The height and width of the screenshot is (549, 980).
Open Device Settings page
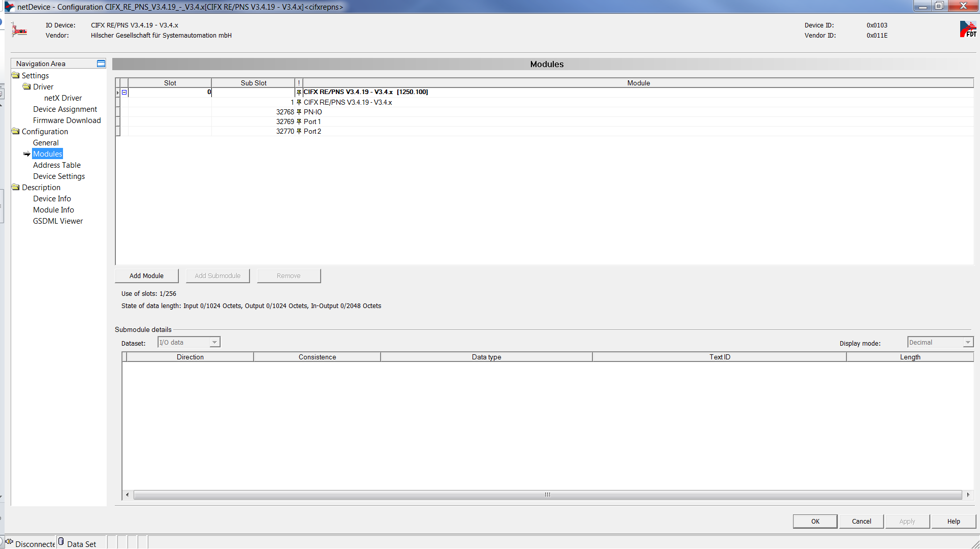tap(59, 176)
